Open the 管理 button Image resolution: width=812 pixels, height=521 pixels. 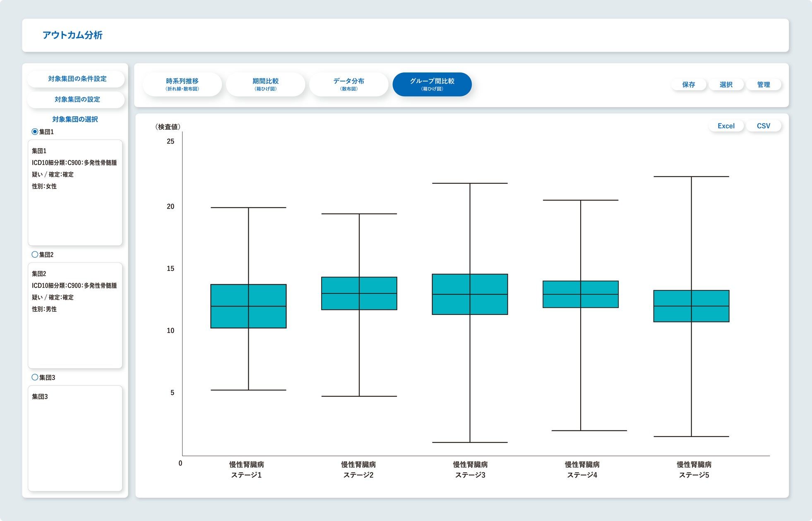tap(764, 84)
